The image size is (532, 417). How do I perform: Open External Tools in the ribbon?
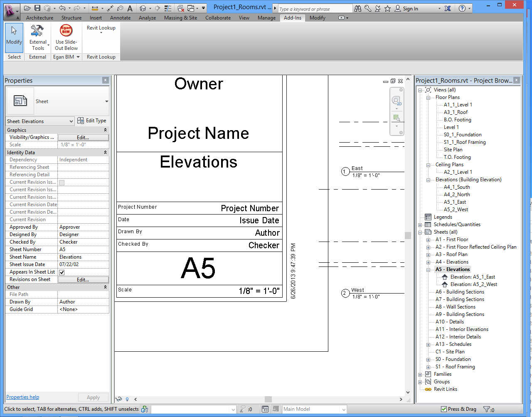click(x=37, y=37)
